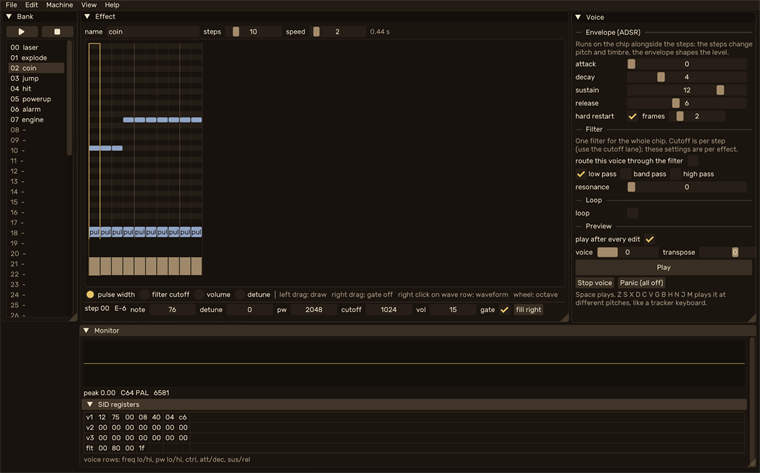Screen dimensions: 760x473
Task: Select the 01 explode effect
Action: pyautogui.click(x=36, y=58)
